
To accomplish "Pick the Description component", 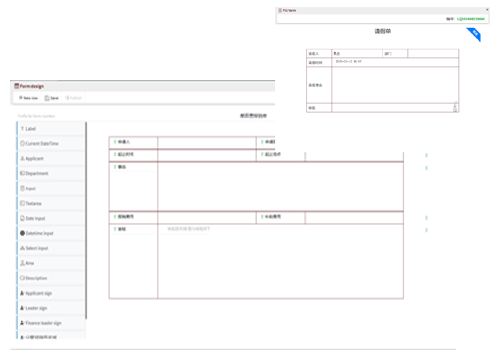I will [x=51, y=278].
